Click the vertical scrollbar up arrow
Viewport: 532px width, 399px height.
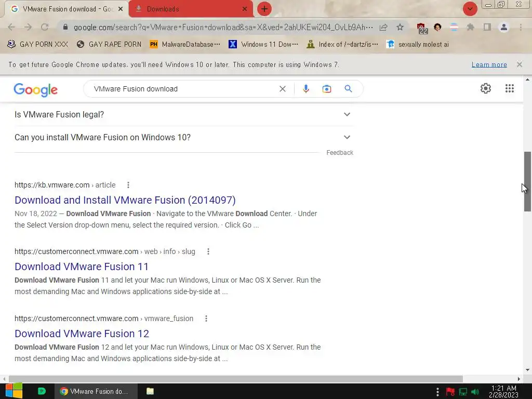(527, 79)
